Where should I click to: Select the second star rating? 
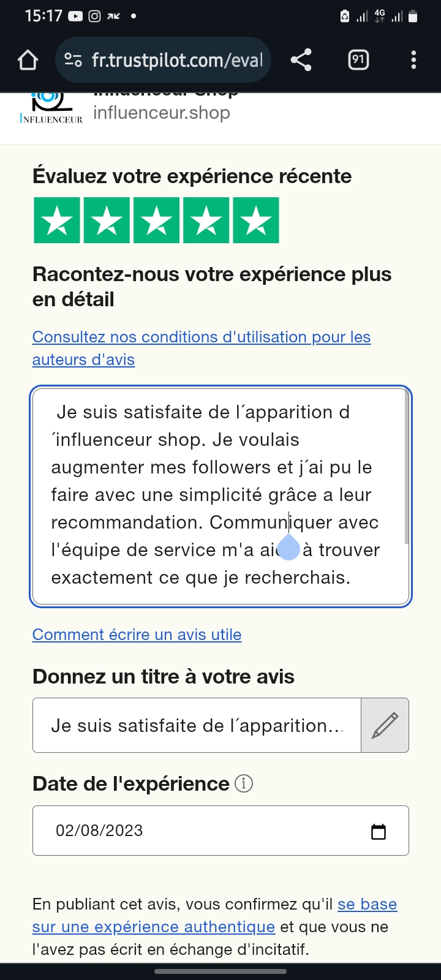click(107, 221)
